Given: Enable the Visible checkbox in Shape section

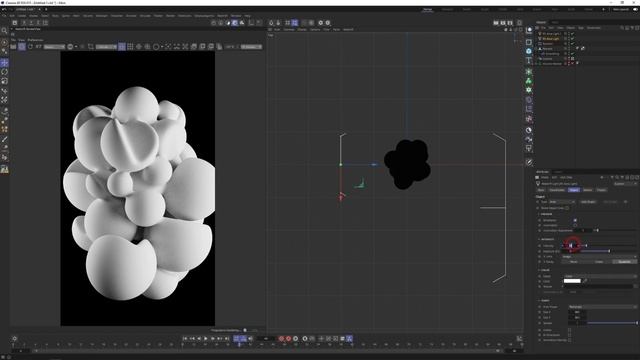Looking at the screenshot, I should click(570, 330).
